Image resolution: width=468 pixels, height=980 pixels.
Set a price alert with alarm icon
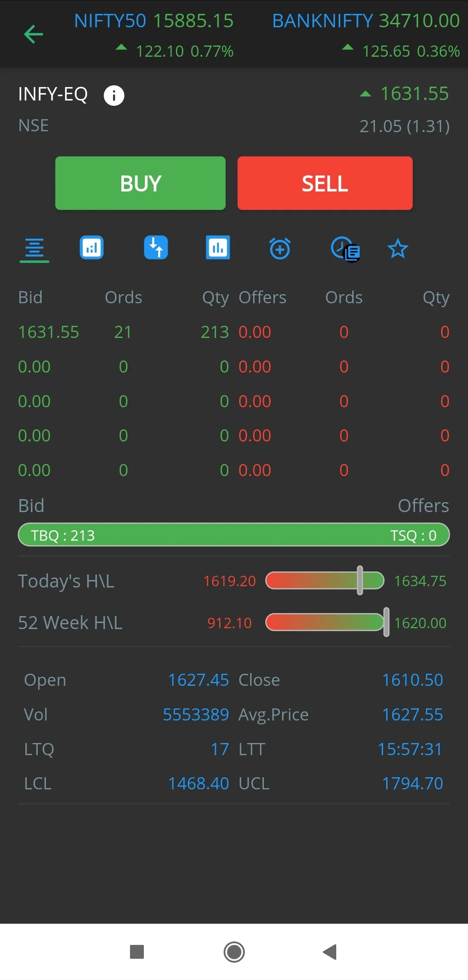coord(280,249)
